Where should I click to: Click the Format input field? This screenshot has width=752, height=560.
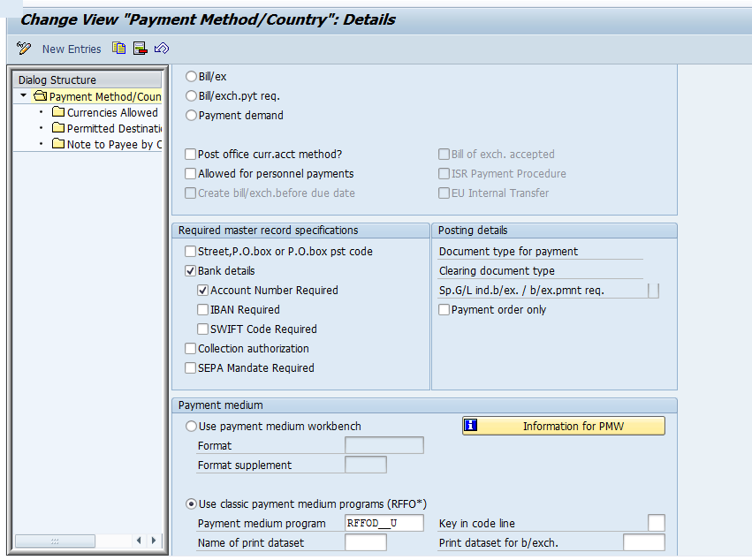pyautogui.click(x=384, y=445)
